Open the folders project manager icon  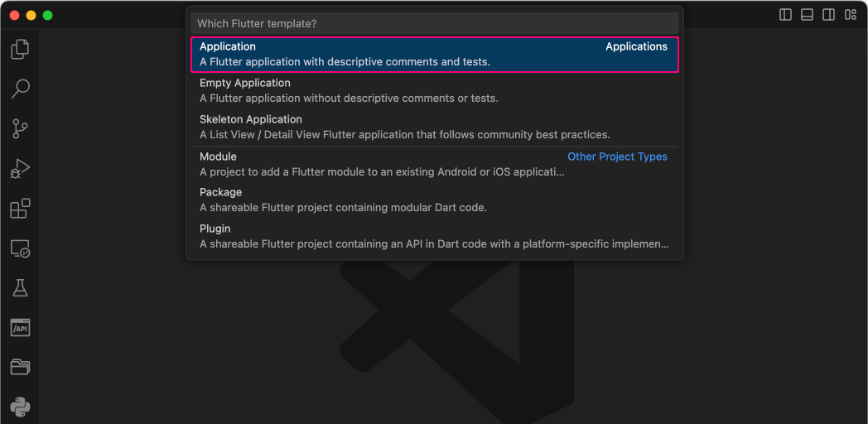20,367
